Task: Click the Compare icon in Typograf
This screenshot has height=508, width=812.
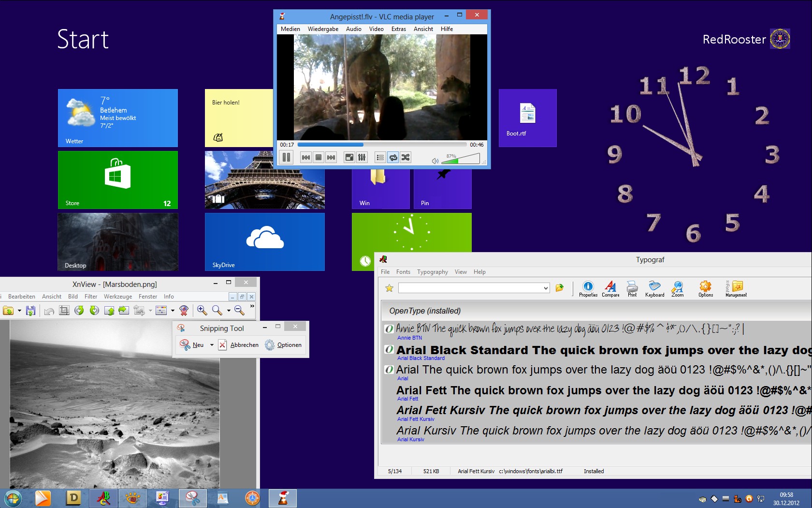Action: 610,288
